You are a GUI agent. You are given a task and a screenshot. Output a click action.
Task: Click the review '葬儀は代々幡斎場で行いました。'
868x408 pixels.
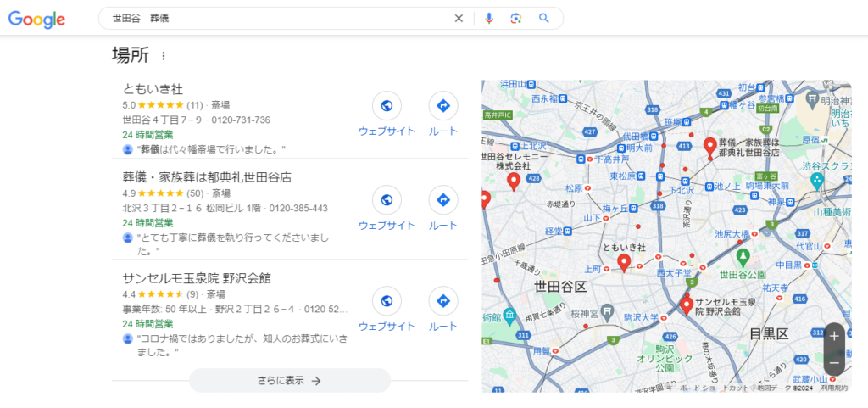(x=211, y=149)
